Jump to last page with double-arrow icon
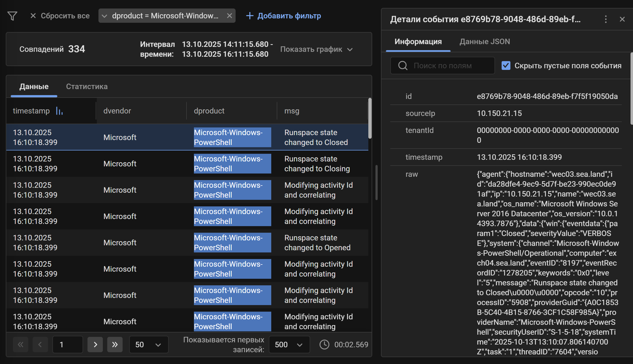The width and height of the screenshot is (633, 364). (x=115, y=345)
